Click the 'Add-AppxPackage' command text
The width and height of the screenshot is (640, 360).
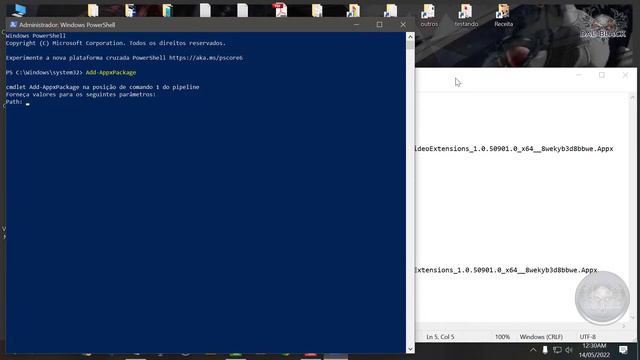[x=111, y=73]
